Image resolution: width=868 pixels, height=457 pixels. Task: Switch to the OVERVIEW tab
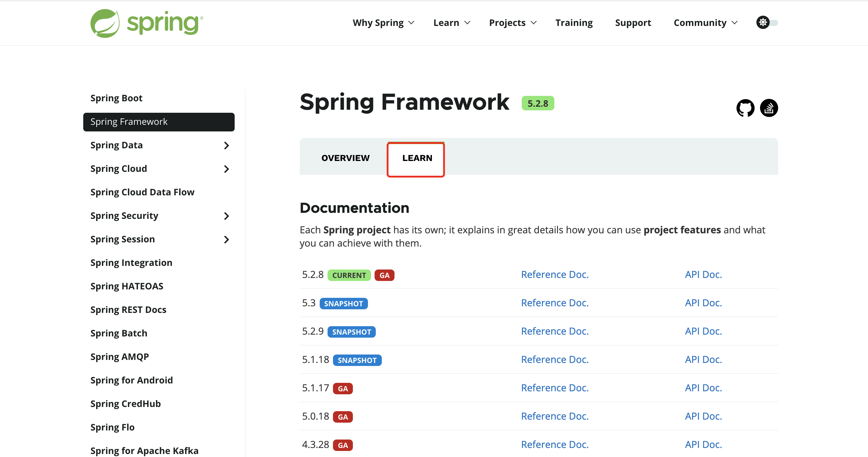pyautogui.click(x=345, y=157)
